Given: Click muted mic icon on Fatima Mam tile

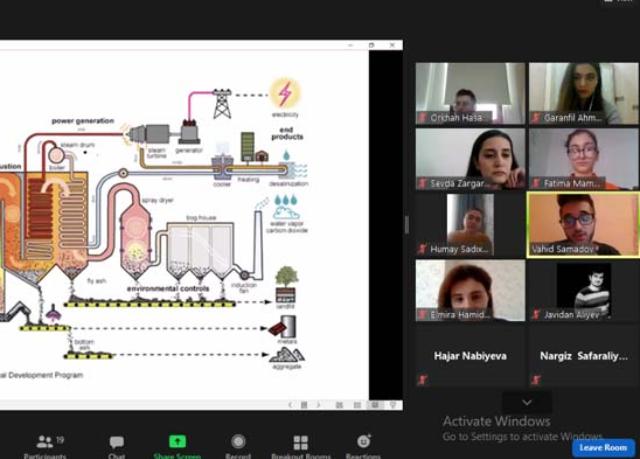Looking at the screenshot, I should [536, 184].
